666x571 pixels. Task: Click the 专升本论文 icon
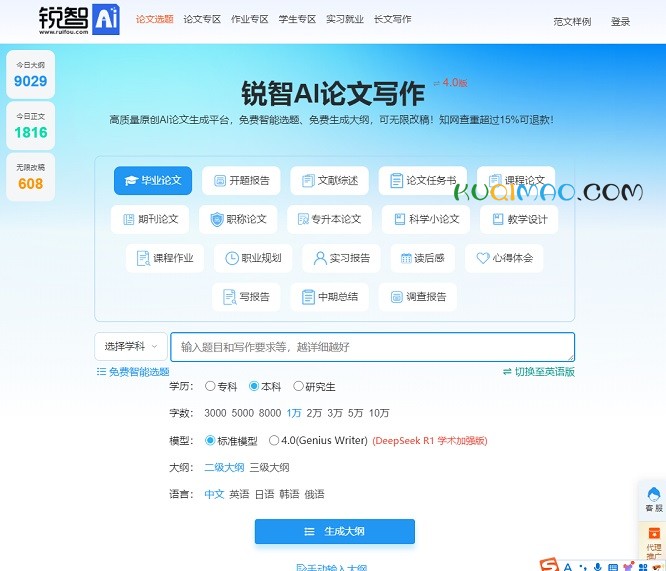pos(303,219)
